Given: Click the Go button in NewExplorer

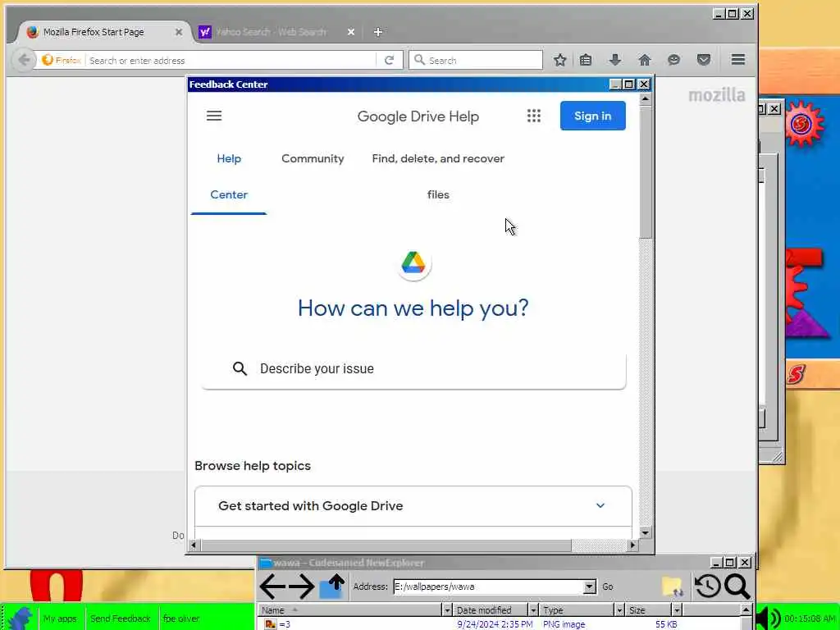Looking at the screenshot, I should tap(608, 587).
